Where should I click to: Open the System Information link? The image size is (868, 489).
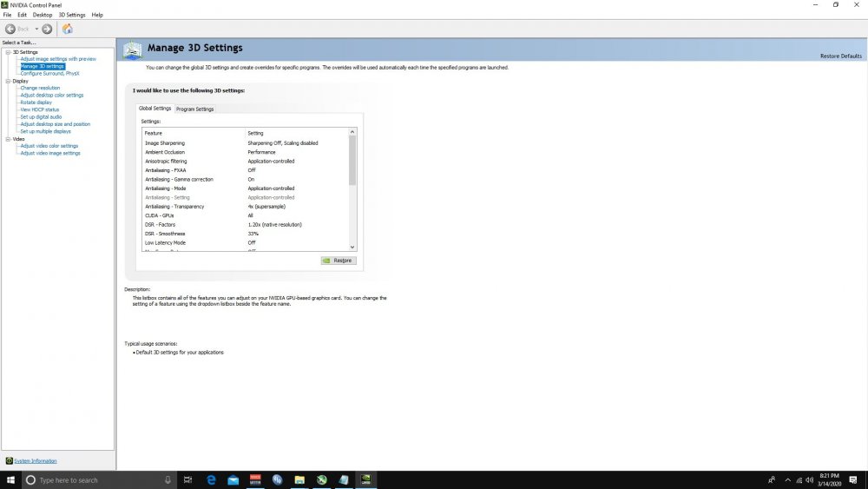(x=36, y=460)
